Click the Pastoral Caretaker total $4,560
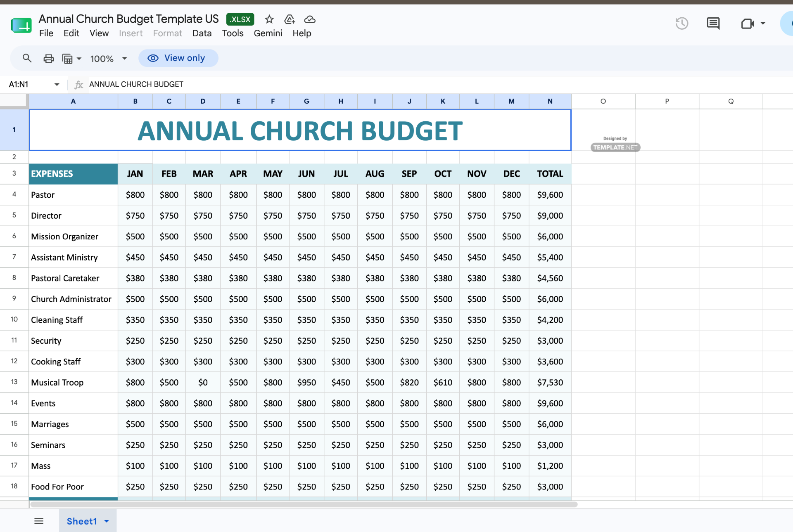 point(550,278)
